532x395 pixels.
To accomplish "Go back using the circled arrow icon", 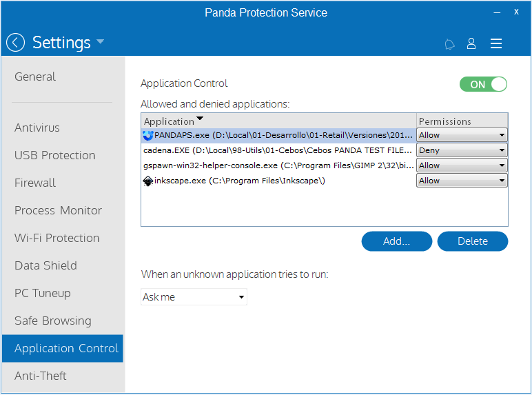I will pyautogui.click(x=15, y=43).
